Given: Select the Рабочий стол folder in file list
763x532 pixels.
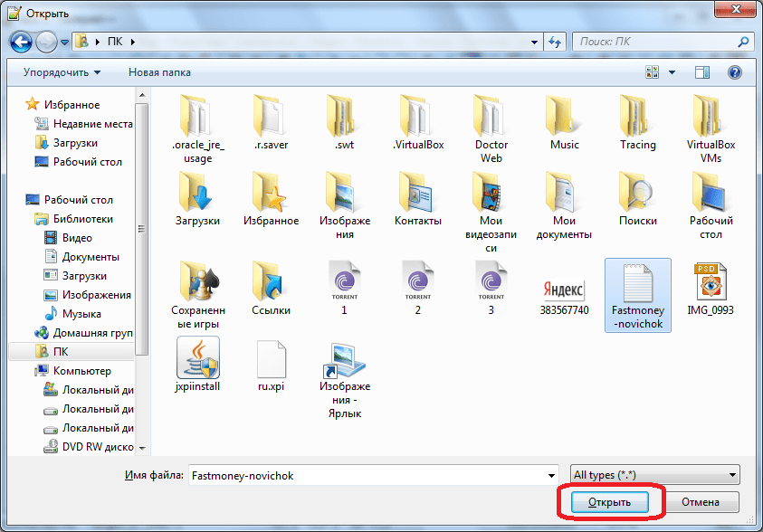Looking at the screenshot, I should [x=711, y=205].
